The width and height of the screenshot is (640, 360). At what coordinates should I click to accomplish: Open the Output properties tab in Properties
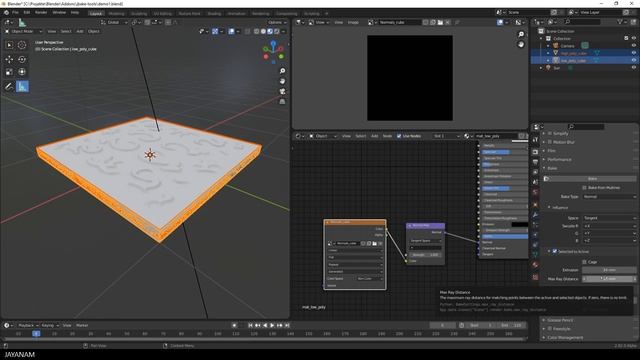[x=535, y=162]
